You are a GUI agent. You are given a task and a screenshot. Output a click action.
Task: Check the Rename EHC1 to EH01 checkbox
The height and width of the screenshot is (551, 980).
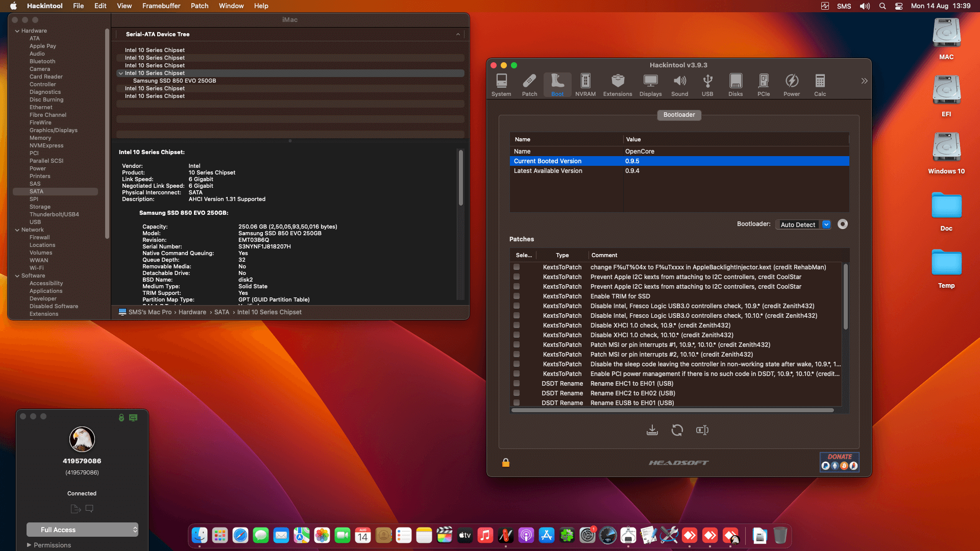click(x=517, y=383)
